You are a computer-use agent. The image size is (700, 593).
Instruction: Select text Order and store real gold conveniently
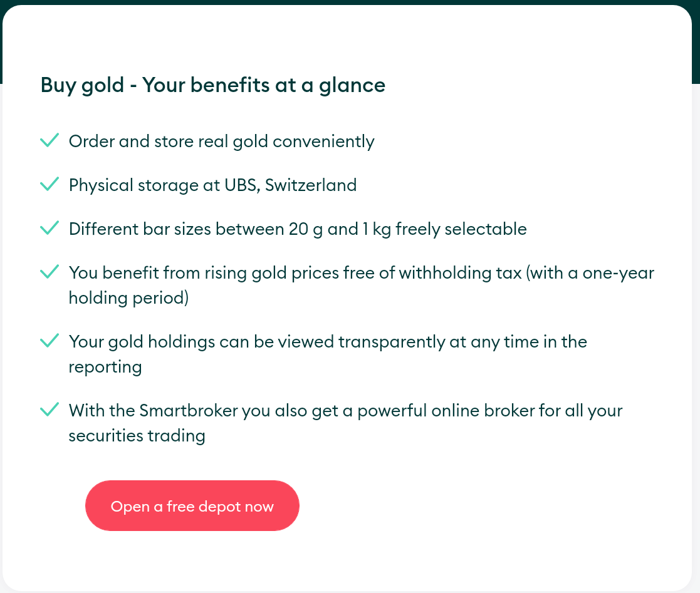click(221, 142)
